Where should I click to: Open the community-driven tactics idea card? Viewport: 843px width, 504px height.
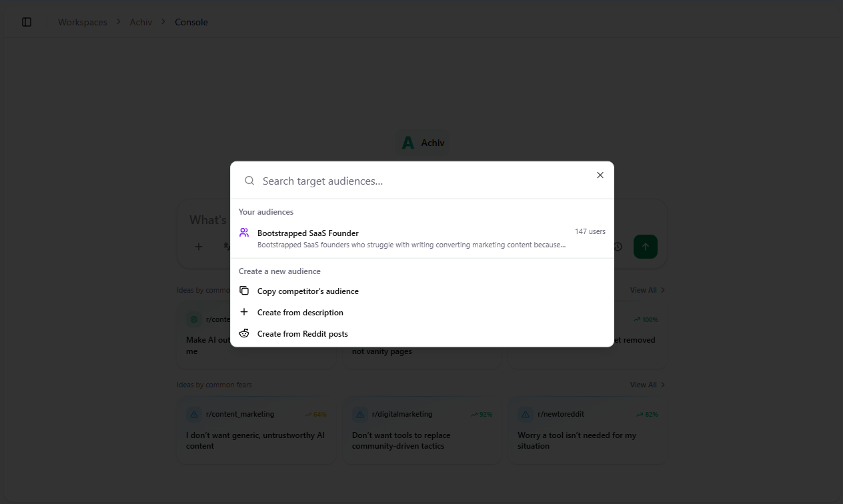click(422, 430)
